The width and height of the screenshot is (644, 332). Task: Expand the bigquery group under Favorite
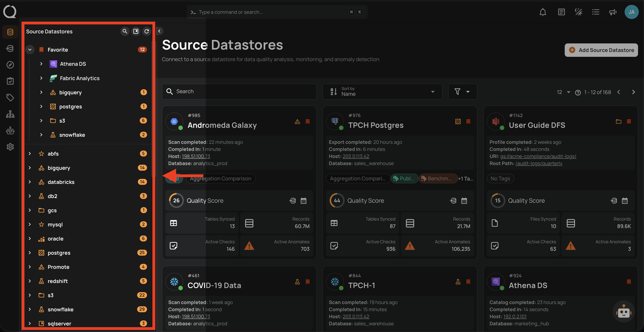coord(41,92)
